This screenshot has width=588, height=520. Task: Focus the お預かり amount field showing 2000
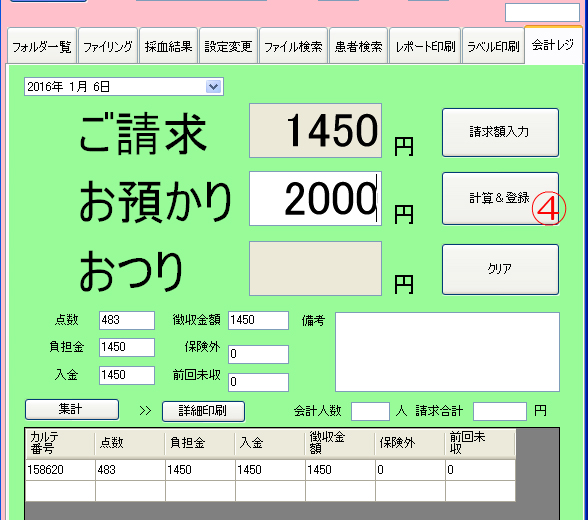click(x=315, y=199)
